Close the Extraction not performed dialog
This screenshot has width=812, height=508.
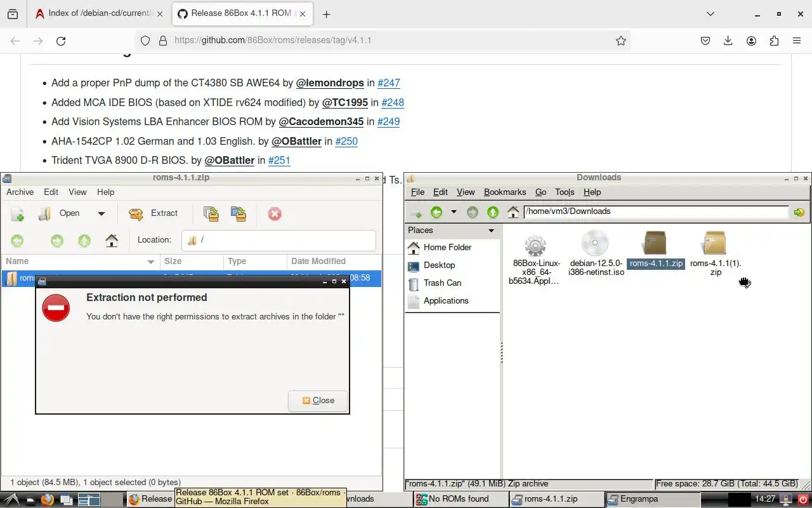click(x=318, y=401)
